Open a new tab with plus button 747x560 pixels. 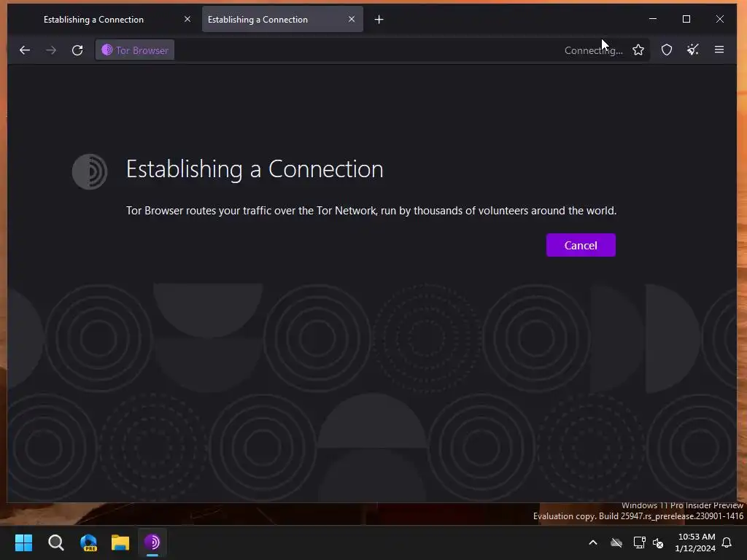pyautogui.click(x=379, y=20)
